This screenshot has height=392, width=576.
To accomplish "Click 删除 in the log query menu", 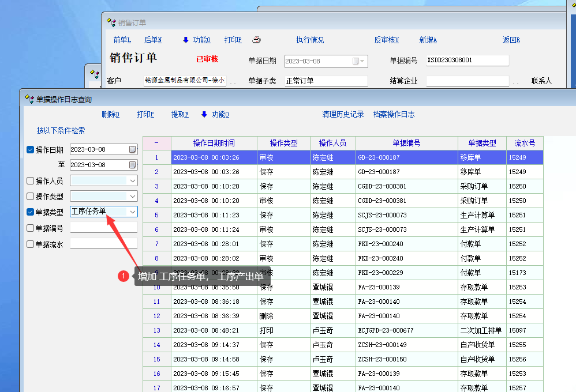I will (x=110, y=114).
